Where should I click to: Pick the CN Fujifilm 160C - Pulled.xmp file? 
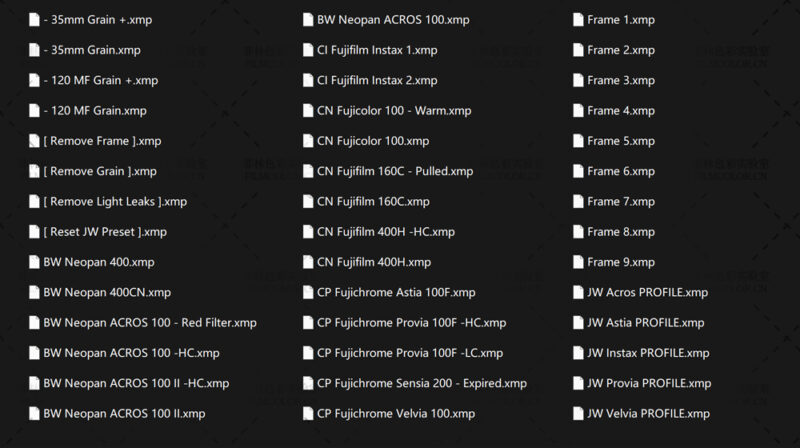coord(395,171)
